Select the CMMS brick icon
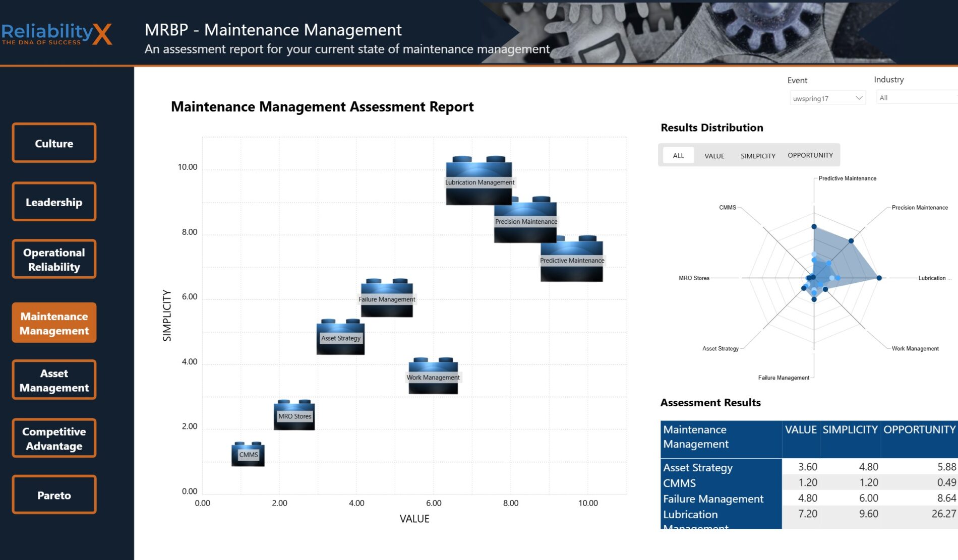 248,454
